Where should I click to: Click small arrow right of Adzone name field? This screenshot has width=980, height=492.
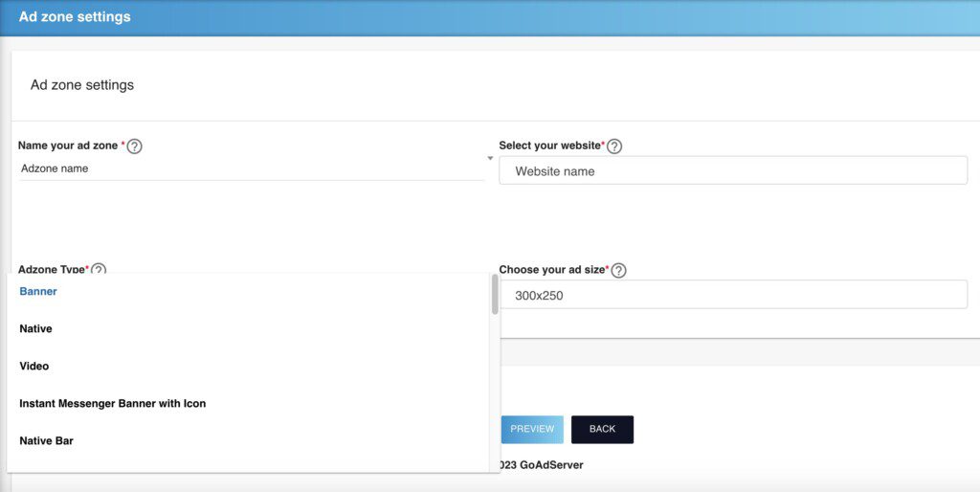tap(490, 158)
